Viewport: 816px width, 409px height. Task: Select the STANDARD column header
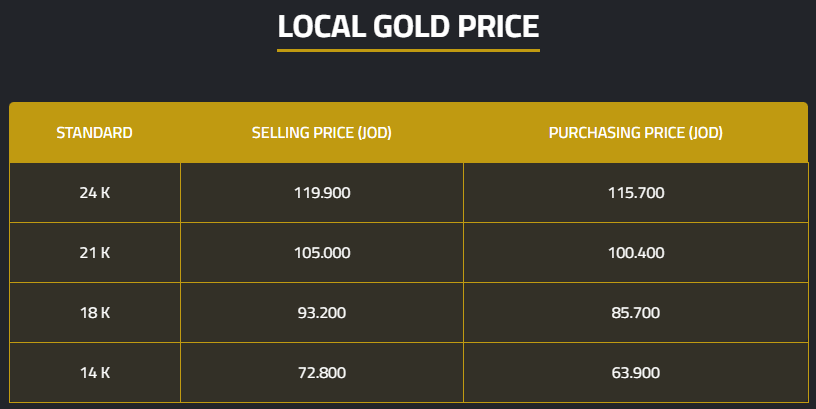point(94,132)
